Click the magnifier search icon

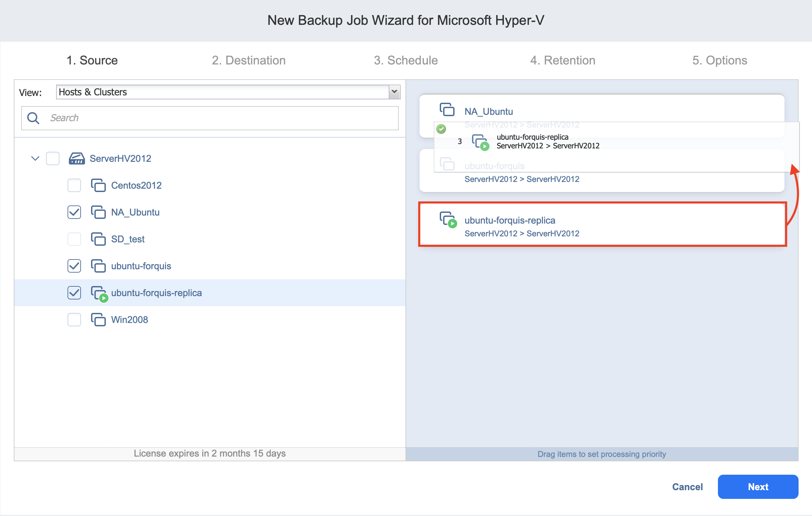pos(33,118)
